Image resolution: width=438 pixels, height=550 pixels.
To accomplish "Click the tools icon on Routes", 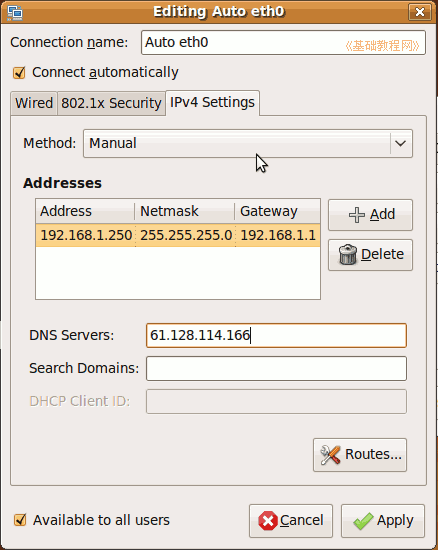I will 330,455.
